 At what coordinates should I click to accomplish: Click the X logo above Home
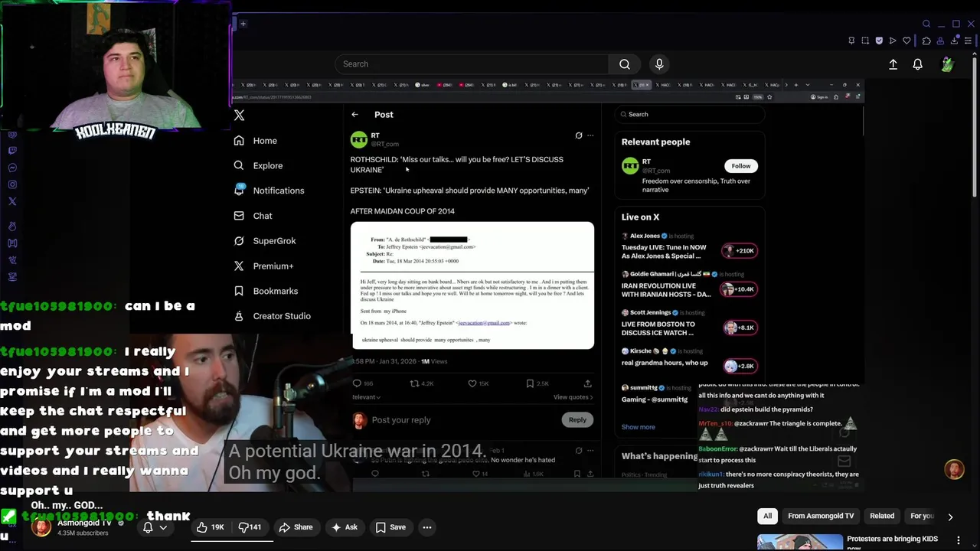[x=240, y=115]
